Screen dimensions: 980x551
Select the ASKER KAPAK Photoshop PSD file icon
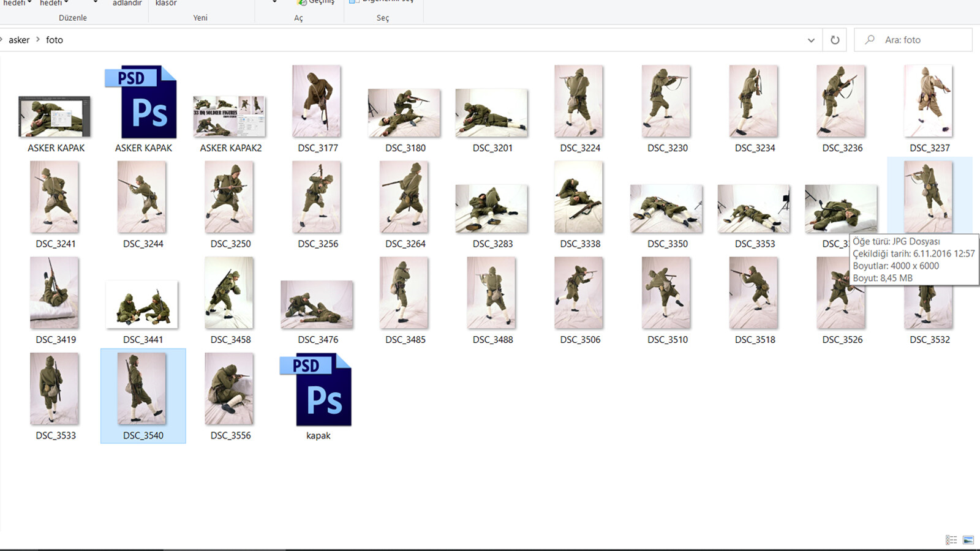coord(141,102)
